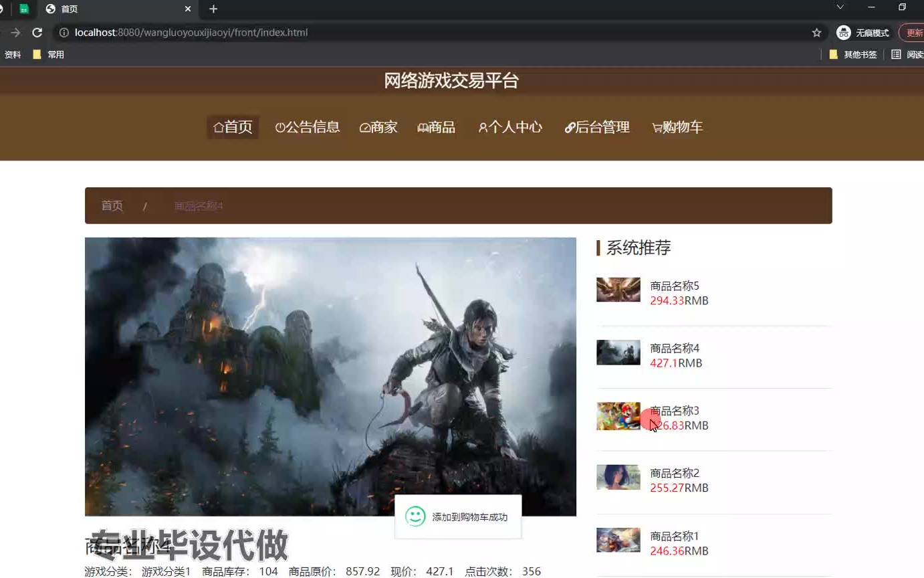
Task: Open 个人中心 in the navigation bar
Action: tap(510, 127)
